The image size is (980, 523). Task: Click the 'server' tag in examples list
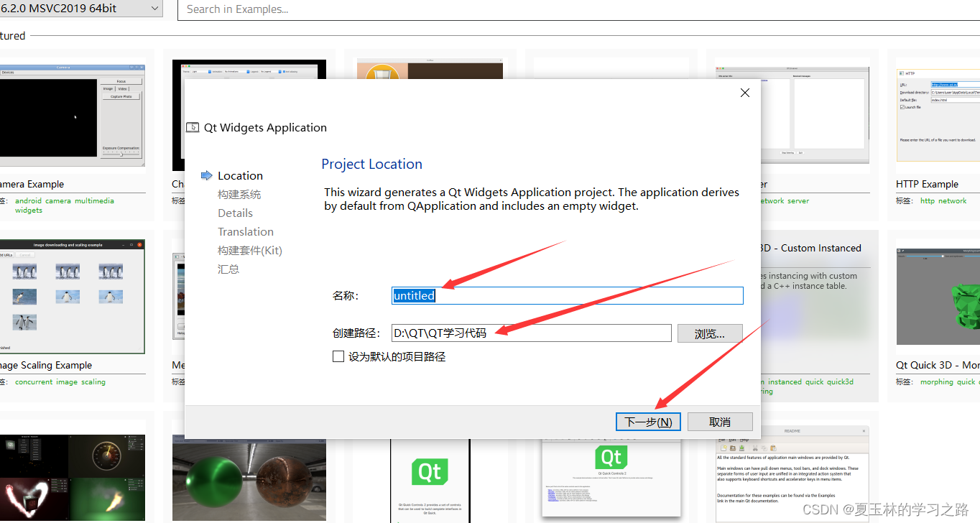click(x=798, y=201)
